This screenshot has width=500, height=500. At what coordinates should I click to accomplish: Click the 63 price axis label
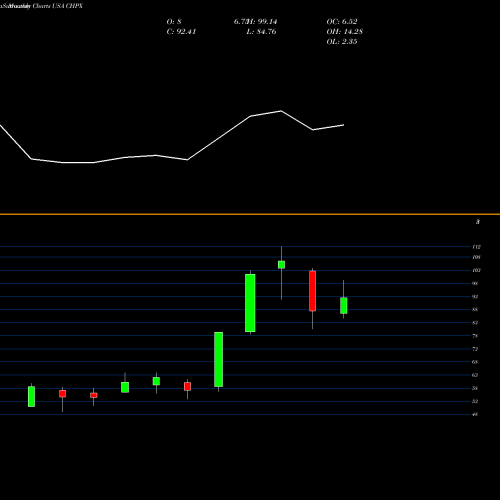click(x=475, y=375)
